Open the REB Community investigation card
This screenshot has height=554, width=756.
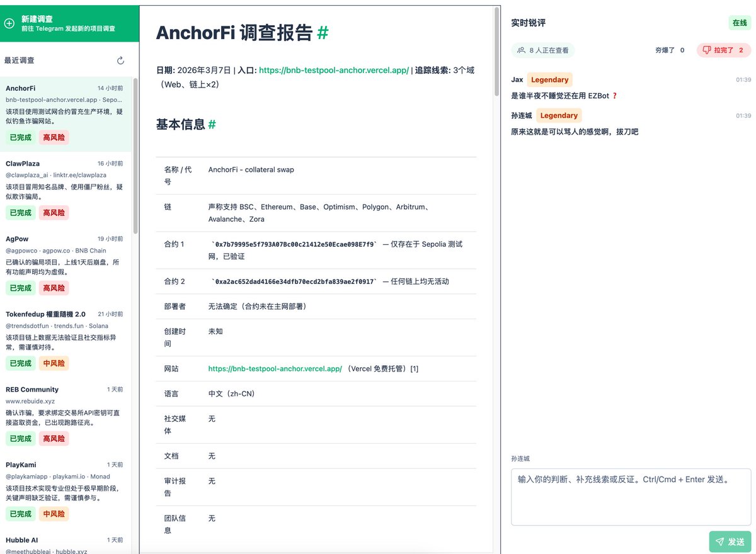[x=66, y=415]
